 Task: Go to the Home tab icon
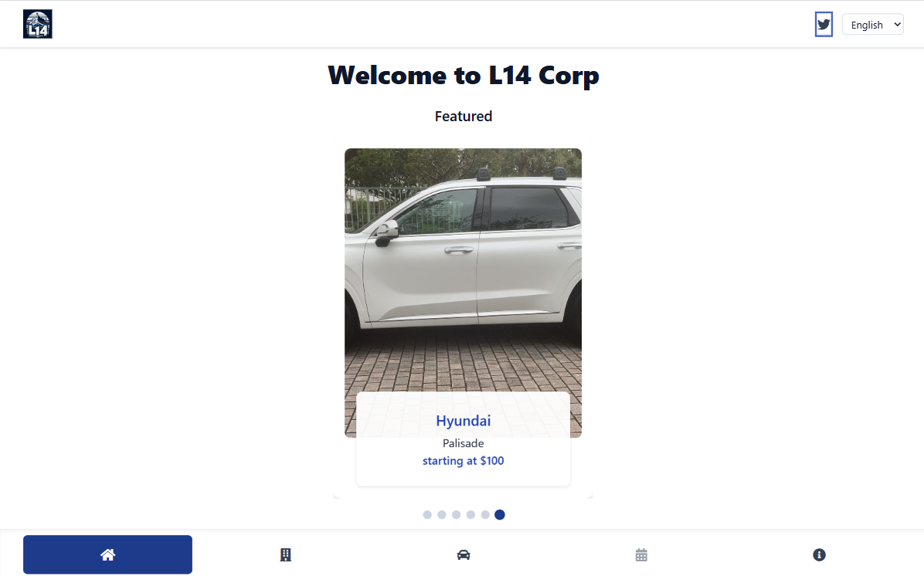click(108, 554)
